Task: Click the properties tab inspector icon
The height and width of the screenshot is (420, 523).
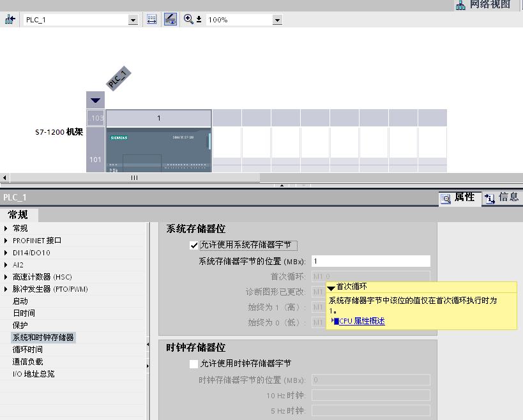Action: [446, 199]
